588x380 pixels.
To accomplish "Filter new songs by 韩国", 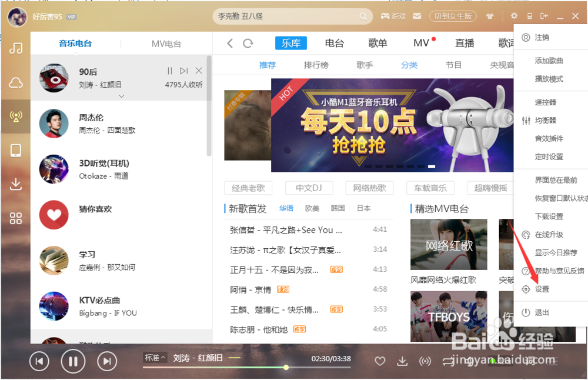I will click(x=338, y=208).
